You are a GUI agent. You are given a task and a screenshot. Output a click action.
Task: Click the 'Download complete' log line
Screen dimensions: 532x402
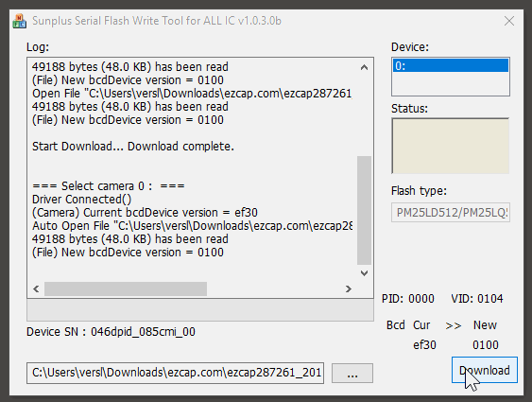coord(133,147)
